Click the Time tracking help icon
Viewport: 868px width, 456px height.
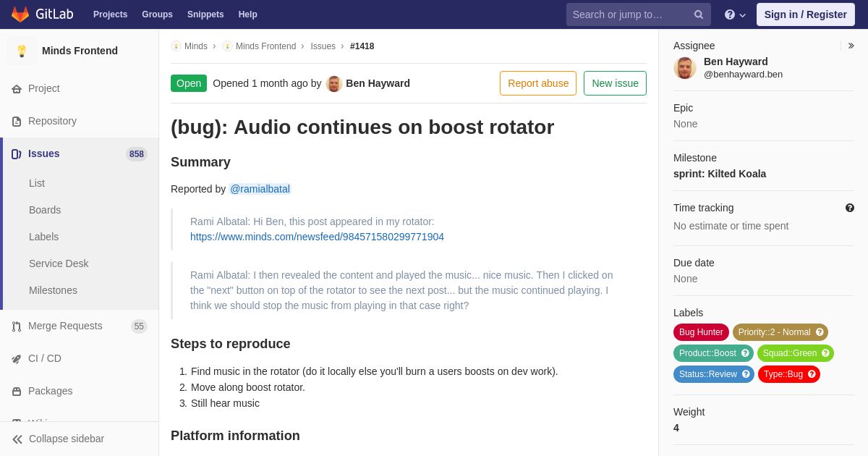click(x=850, y=208)
